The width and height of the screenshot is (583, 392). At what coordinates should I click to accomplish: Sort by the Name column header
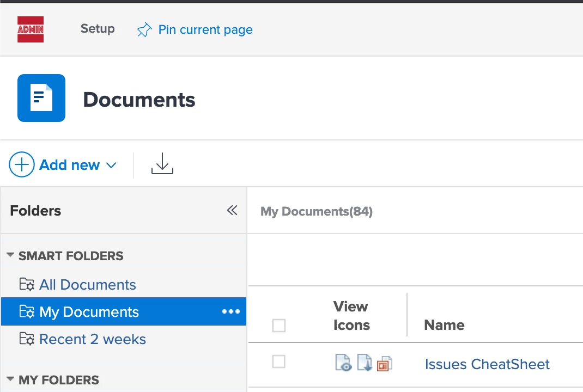pos(444,325)
